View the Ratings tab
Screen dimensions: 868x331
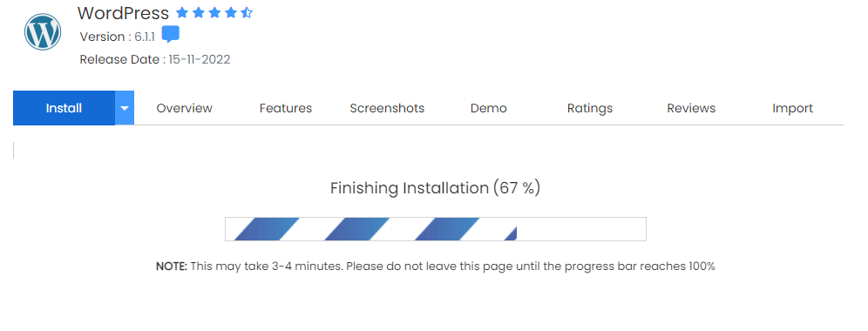click(x=589, y=108)
